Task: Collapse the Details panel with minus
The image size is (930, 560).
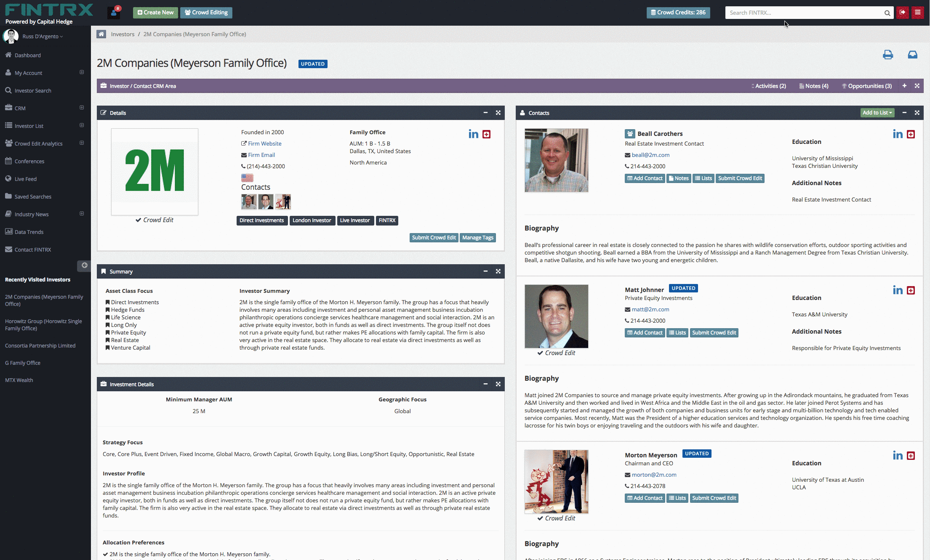Action: 485,113
